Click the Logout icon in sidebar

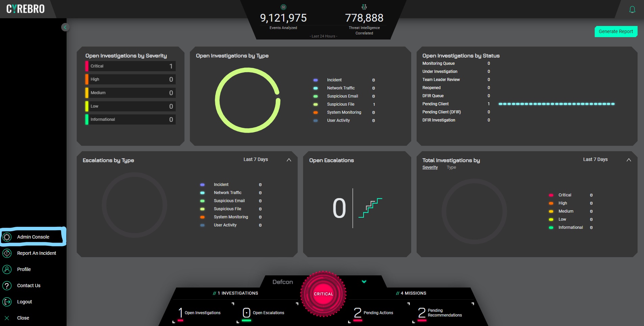[7, 302]
